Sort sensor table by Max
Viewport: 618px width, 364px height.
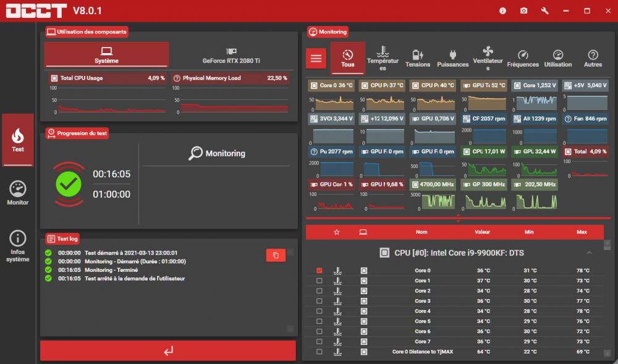582,232
